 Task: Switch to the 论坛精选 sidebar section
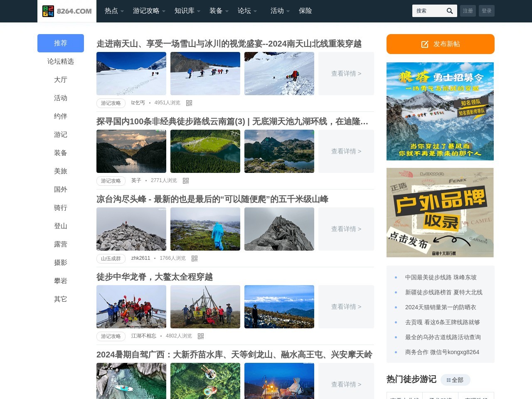coord(61,61)
